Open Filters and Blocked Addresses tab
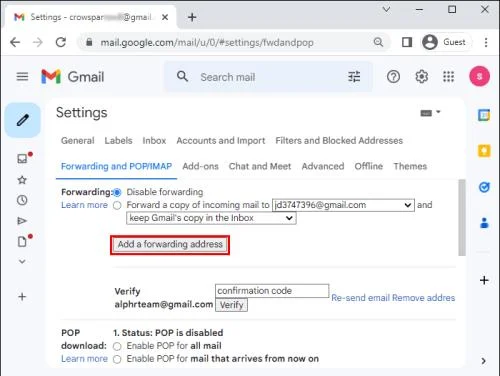500x376 pixels. coord(339,141)
